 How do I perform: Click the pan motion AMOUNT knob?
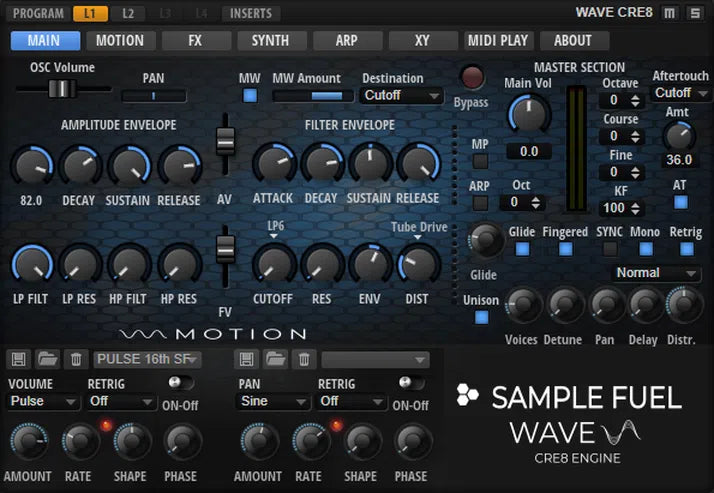point(260,441)
